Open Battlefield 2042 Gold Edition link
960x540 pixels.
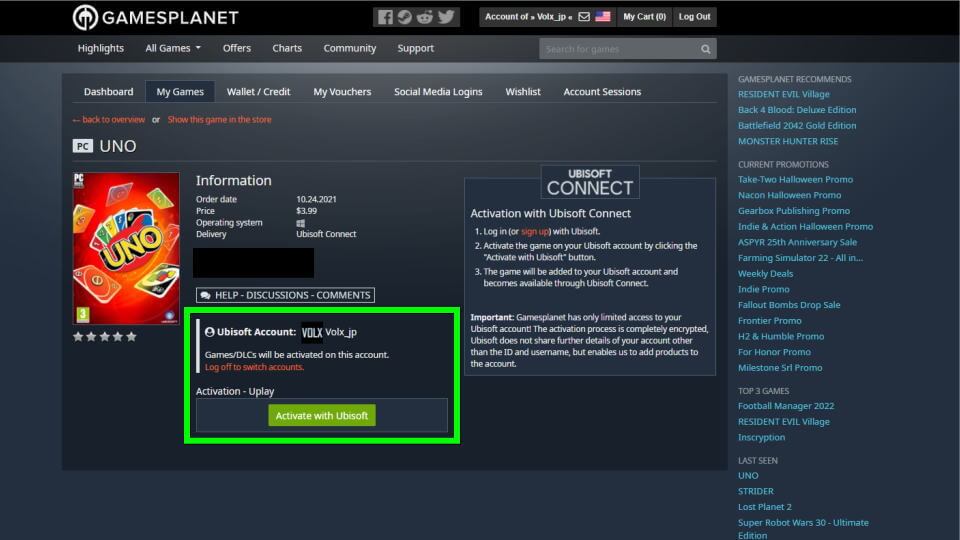point(797,126)
